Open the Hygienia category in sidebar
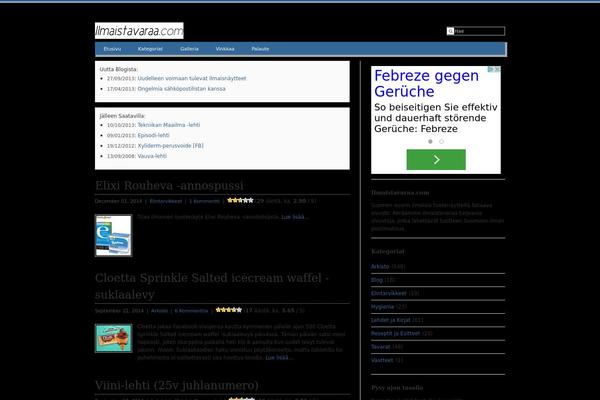 382,307
